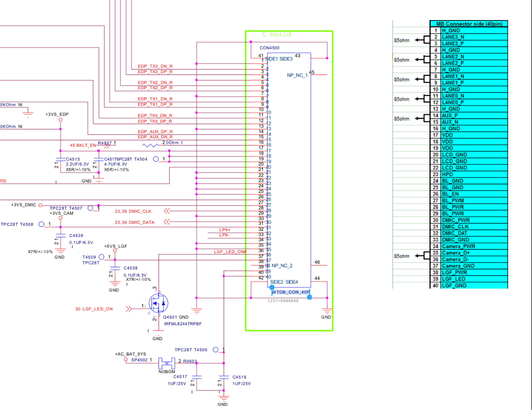The height and width of the screenshot is (410, 532).
Task: Click the T4506 test point circle
Action: tap(215, 350)
